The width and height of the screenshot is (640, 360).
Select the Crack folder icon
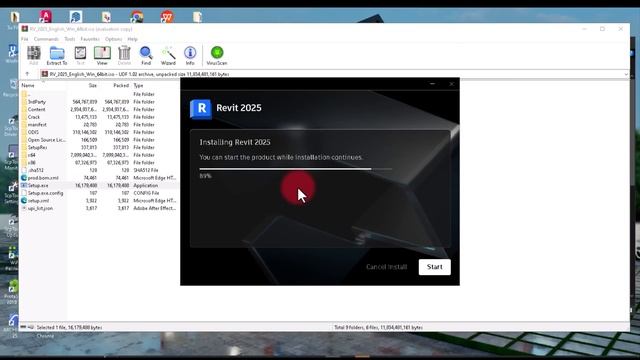pos(24,117)
